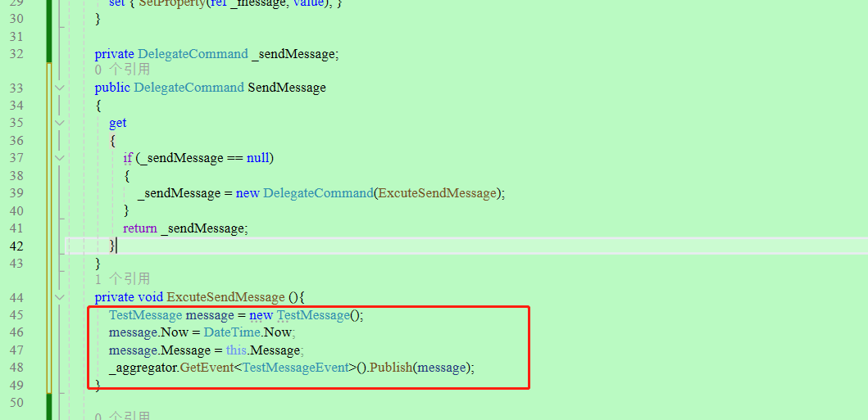Image resolution: width=868 pixels, height=420 pixels.
Task: Click the GetEvent method on line 48
Action: coord(207,368)
